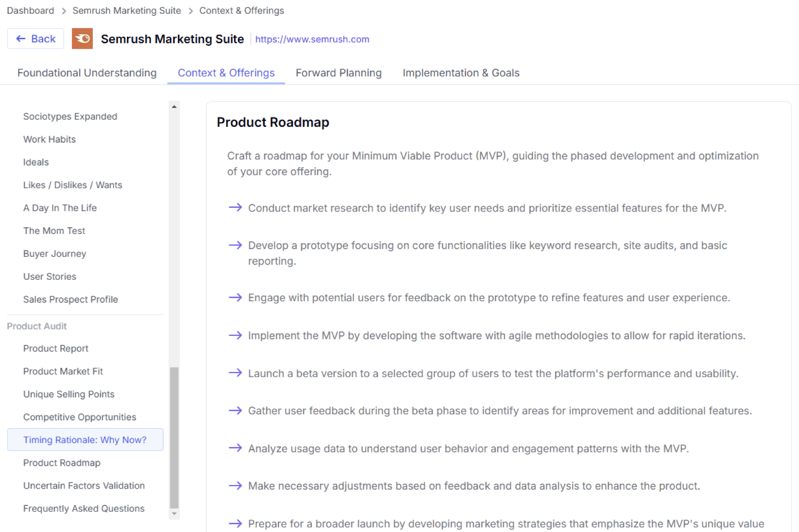Open Unique Selling Points
This screenshot has width=799, height=532.
click(69, 394)
